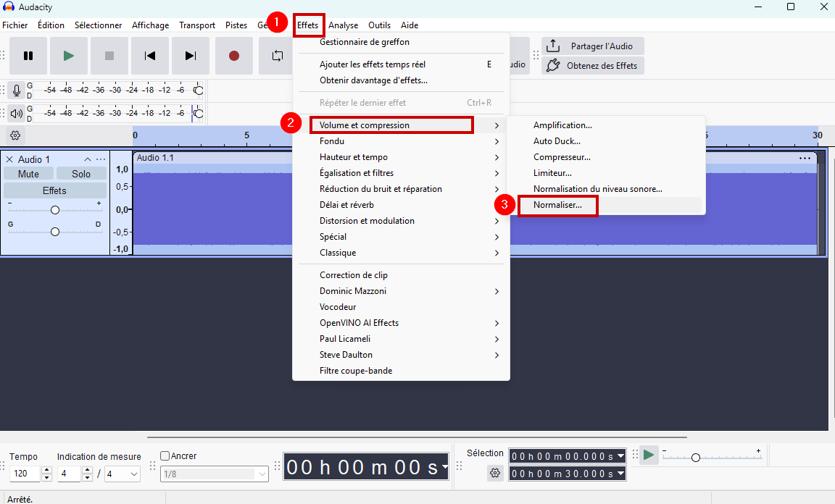Start playback with the green Play button
This screenshot has height=504, width=835.
pyautogui.click(x=69, y=56)
